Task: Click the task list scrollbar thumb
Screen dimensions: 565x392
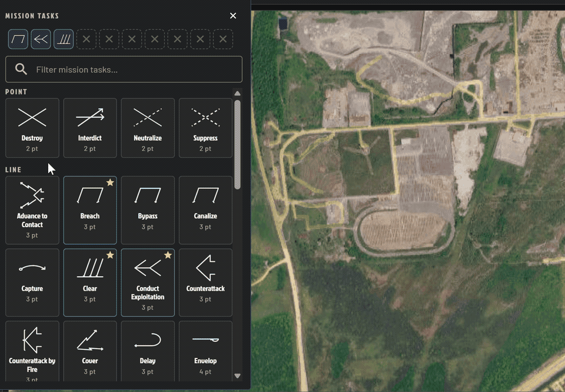Action: click(x=237, y=144)
